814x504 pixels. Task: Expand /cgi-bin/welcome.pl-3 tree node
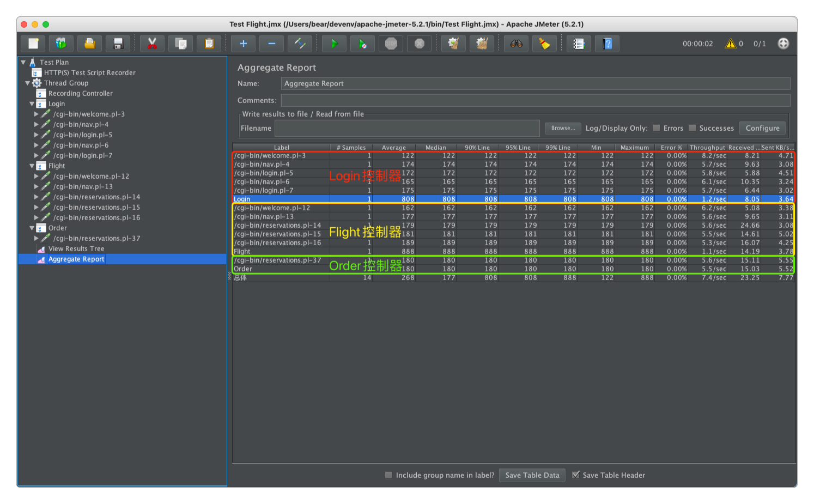click(x=37, y=114)
